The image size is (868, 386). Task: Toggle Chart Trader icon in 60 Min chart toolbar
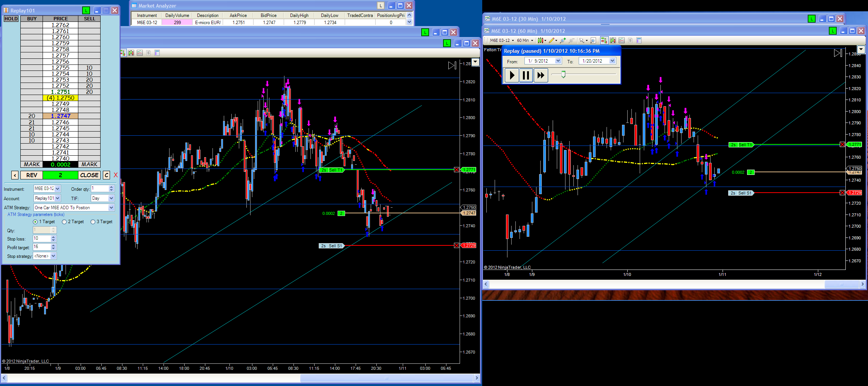click(x=604, y=40)
